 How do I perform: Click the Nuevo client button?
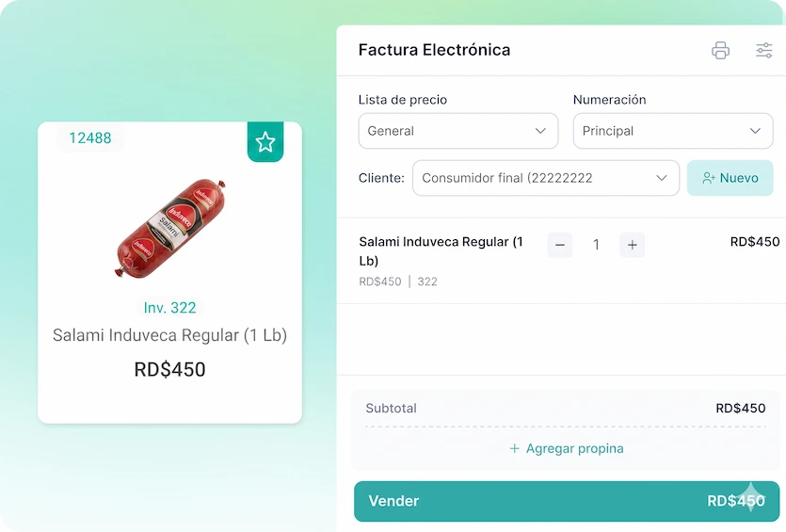point(730,178)
